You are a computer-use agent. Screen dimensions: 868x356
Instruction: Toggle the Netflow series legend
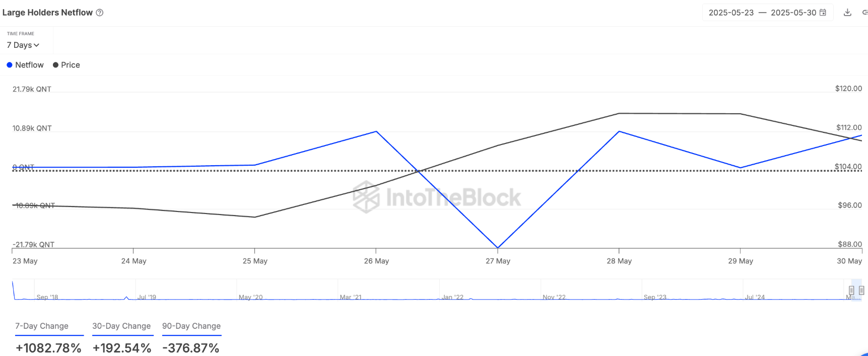25,65
